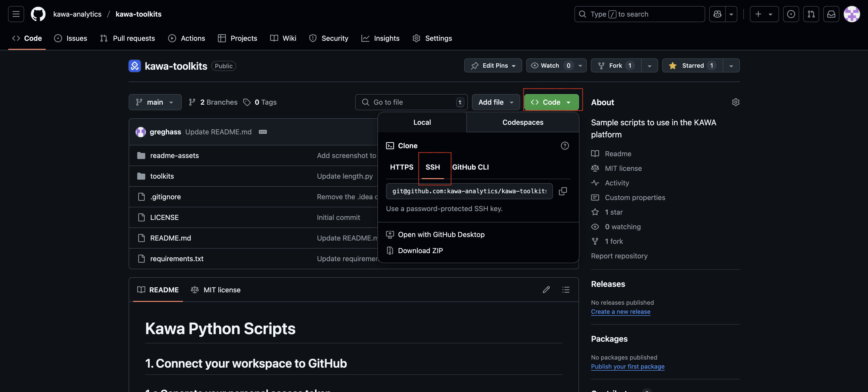Expand the main branch dropdown
The width and height of the screenshot is (868, 392).
(x=155, y=102)
